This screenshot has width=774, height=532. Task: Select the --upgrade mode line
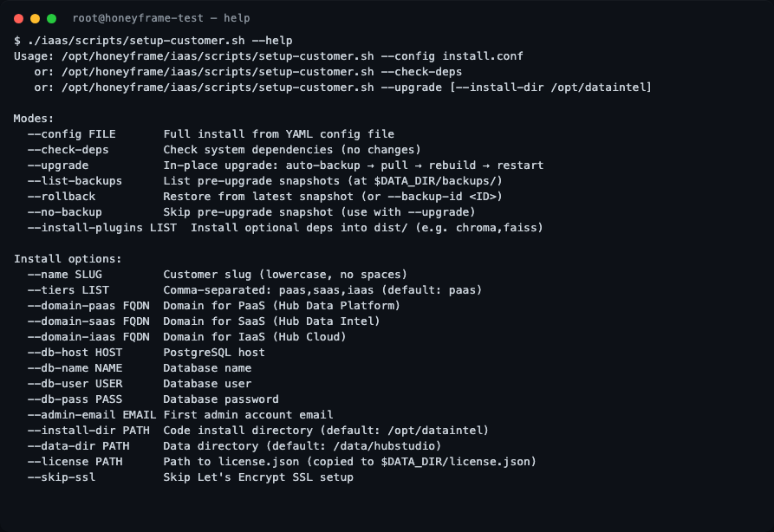(x=57, y=165)
